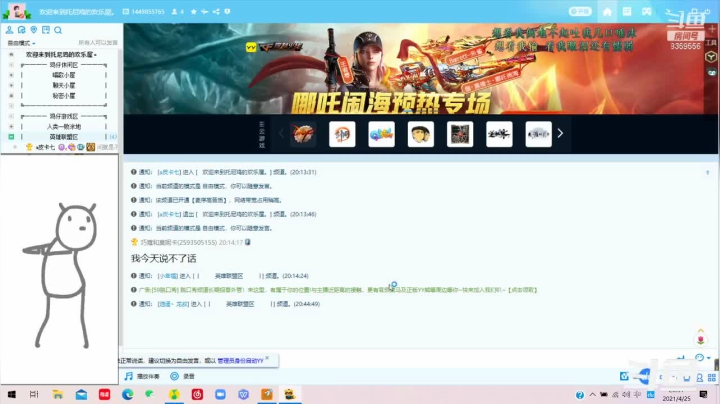
Task: Select user a皮卡七 in channel list
Action: coord(45,147)
